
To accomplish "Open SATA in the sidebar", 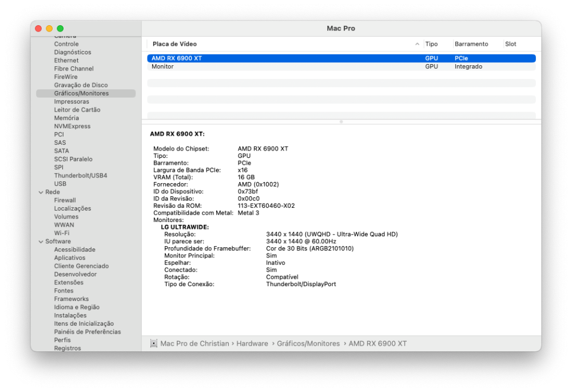I will pyautogui.click(x=61, y=151).
